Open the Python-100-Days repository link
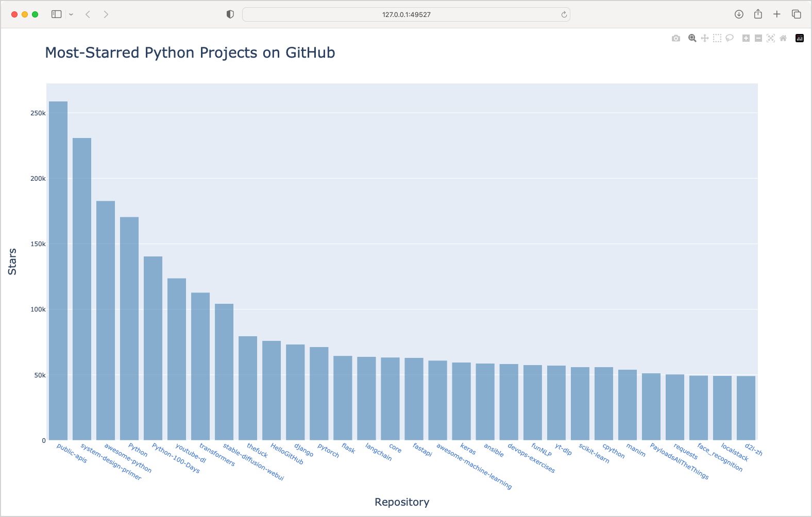812x517 pixels. coord(176,458)
